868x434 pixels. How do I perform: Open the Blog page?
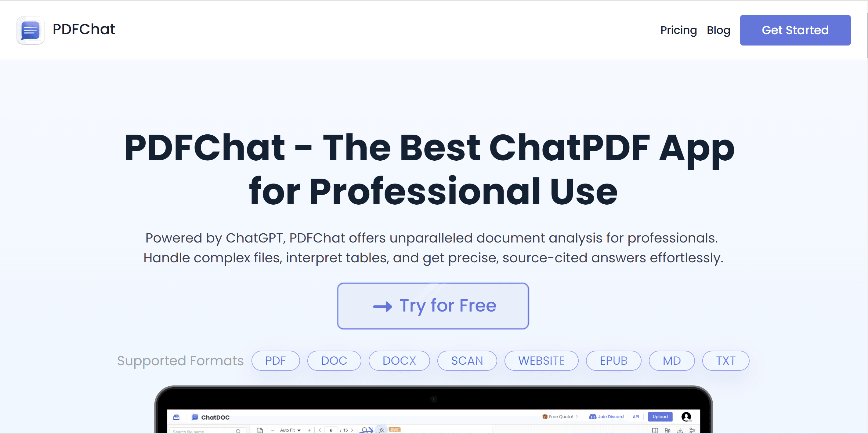point(718,30)
